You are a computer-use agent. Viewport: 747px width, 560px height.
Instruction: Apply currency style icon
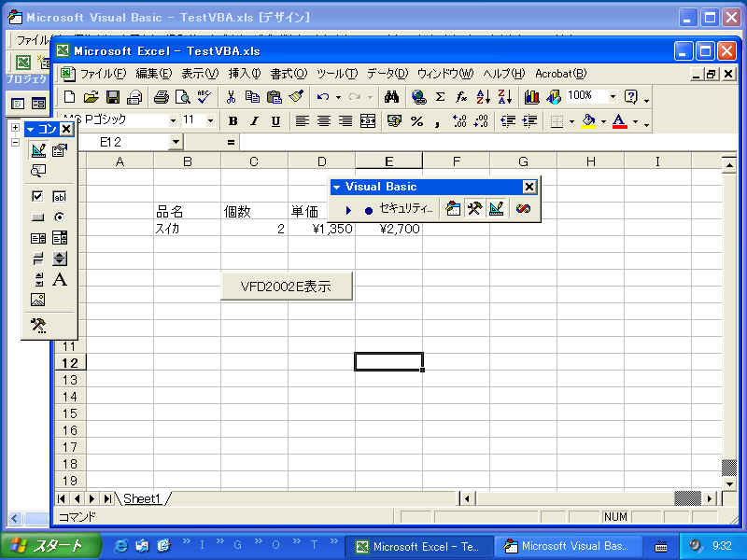click(x=394, y=121)
